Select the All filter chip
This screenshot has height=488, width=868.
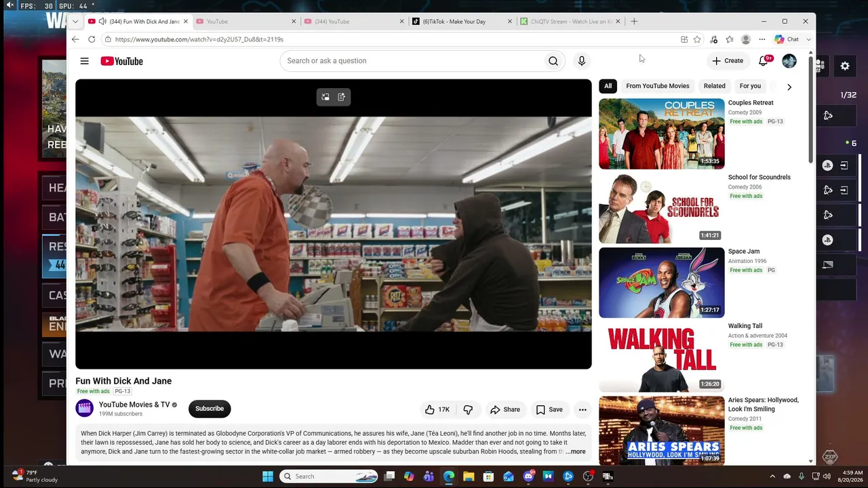click(608, 86)
